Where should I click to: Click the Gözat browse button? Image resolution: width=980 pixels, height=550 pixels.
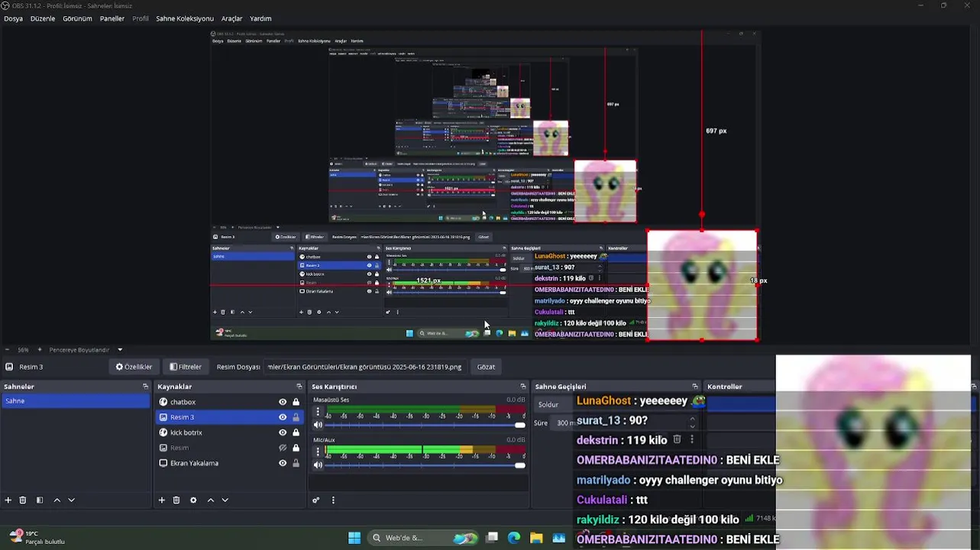click(x=486, y=367)
